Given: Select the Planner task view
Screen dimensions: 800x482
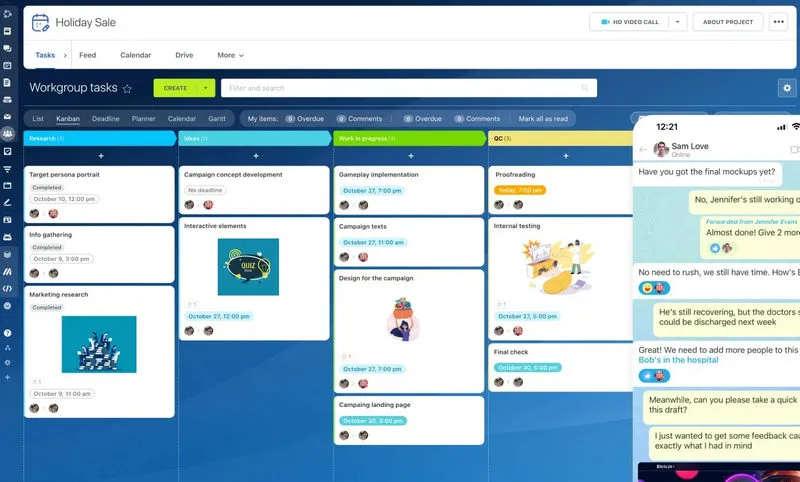Looking at the screenshot, I should (143, 119).
